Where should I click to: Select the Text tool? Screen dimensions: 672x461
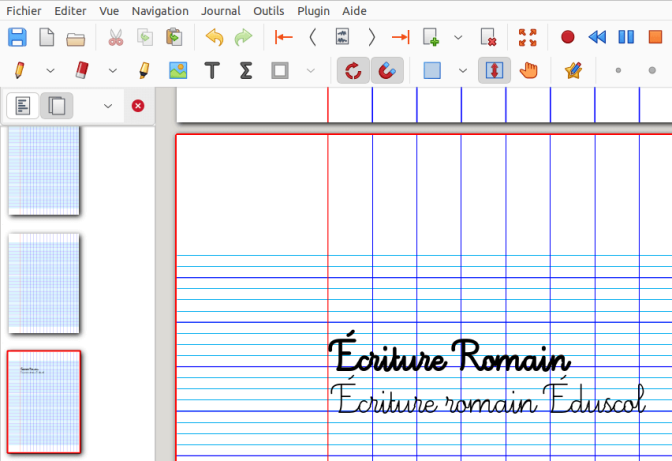tap(212, 70)
